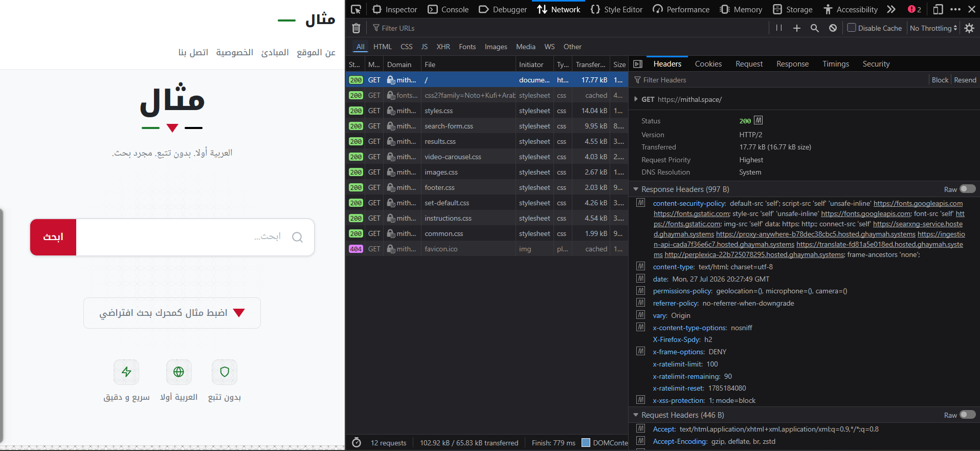Filter requests by XHR
This screenshot has width=980, height=451.
click(443, 47)
